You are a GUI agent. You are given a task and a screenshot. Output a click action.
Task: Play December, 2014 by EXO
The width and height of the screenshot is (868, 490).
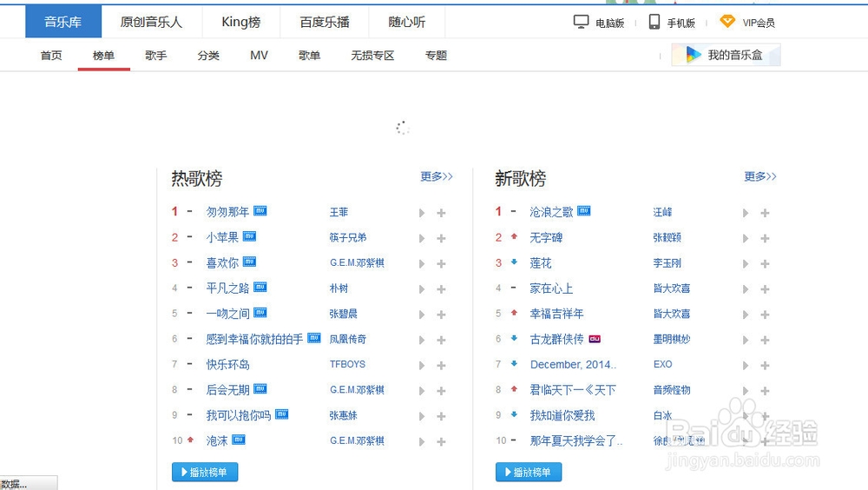coord(746,365)
